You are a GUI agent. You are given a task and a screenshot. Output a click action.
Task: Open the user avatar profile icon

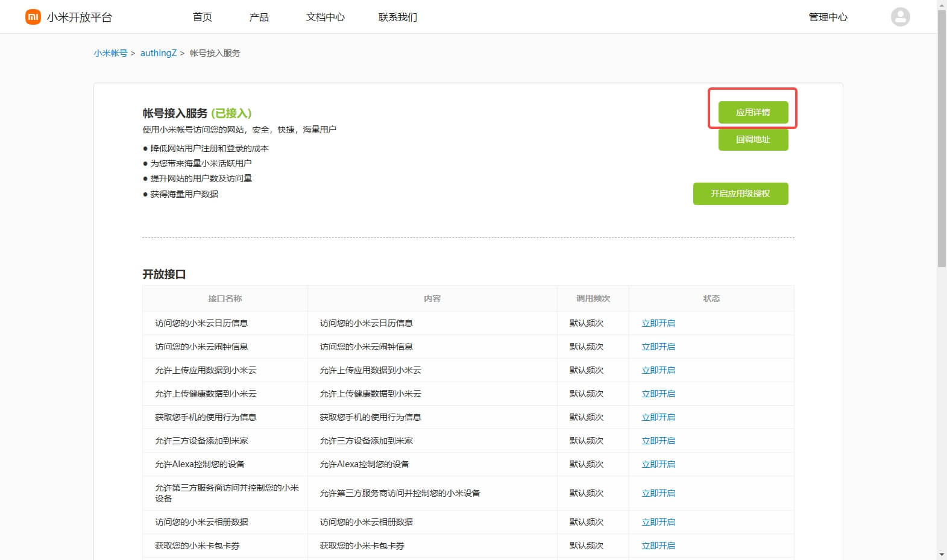[900, 17]
